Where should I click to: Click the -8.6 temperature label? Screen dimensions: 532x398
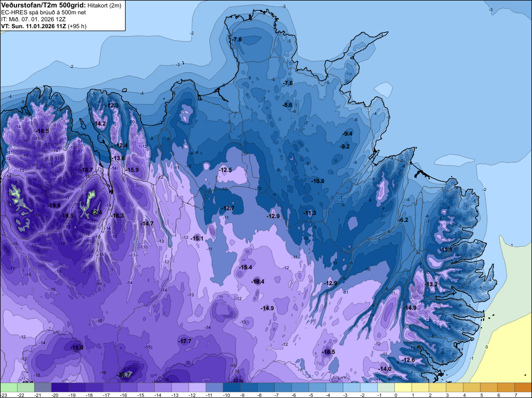287,105
